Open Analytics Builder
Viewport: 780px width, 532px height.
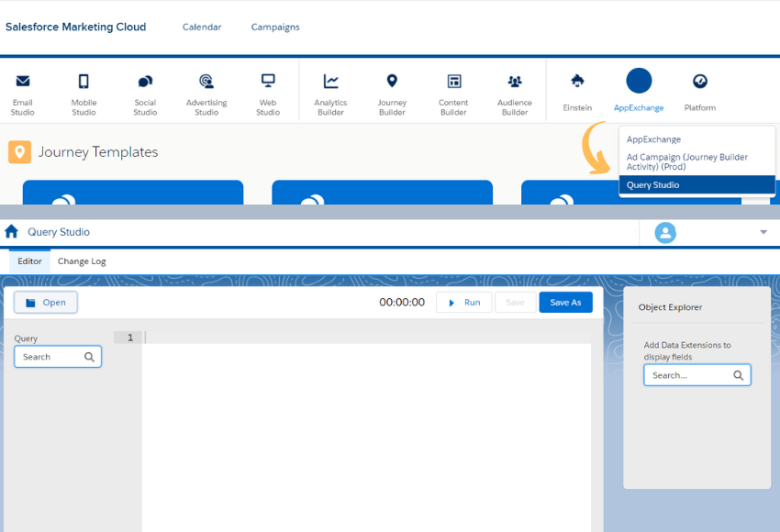pos(330,94)
